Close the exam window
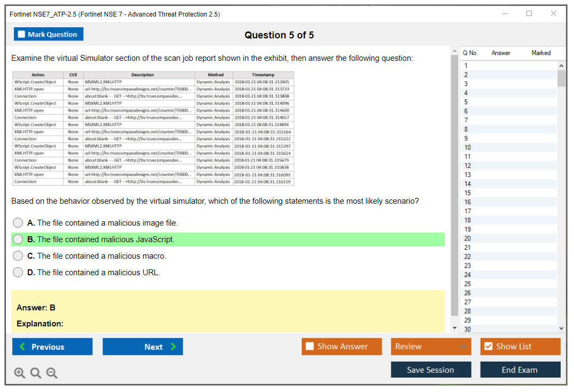This screenshot has height=392, width=574. click(554, 14)
